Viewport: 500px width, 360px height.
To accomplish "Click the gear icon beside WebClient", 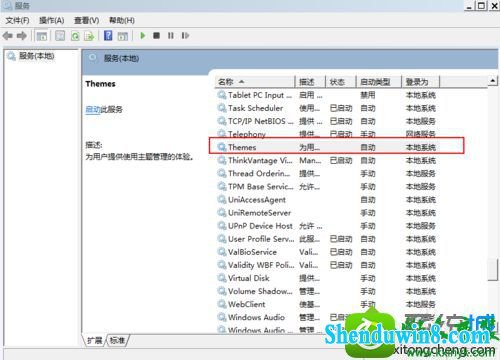I will coord(222,304).
